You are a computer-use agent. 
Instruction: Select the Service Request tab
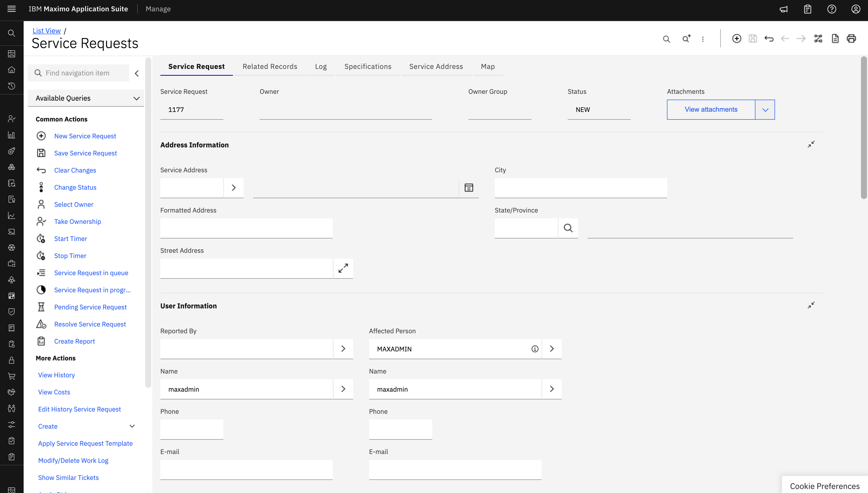197,66
